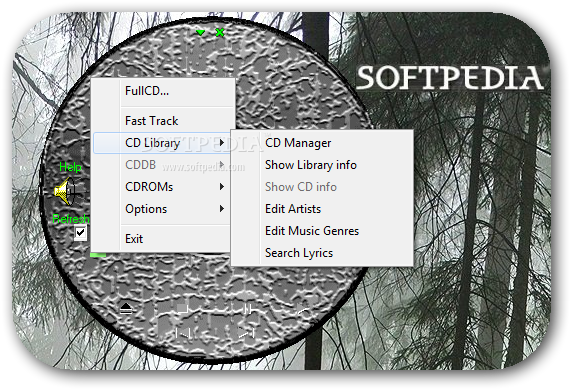Skip to the previous track
This screenshot has height=390, width=571.
click(183, 333)
